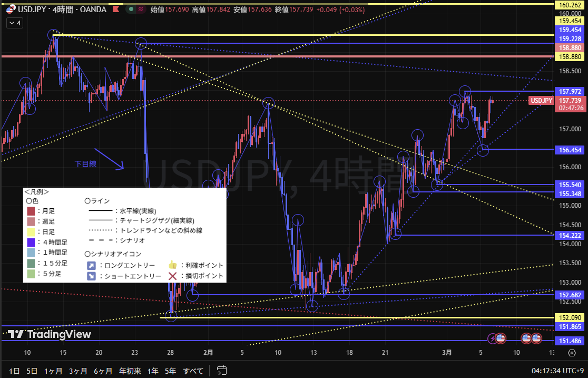Expand the collapsed indicators legend showing 4
Image resolution: width=588 pixels, height=378 pixels.
14,23
